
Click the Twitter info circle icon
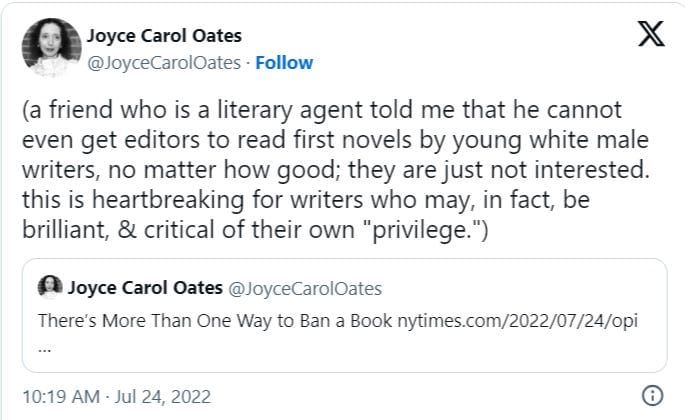[652, 396]
